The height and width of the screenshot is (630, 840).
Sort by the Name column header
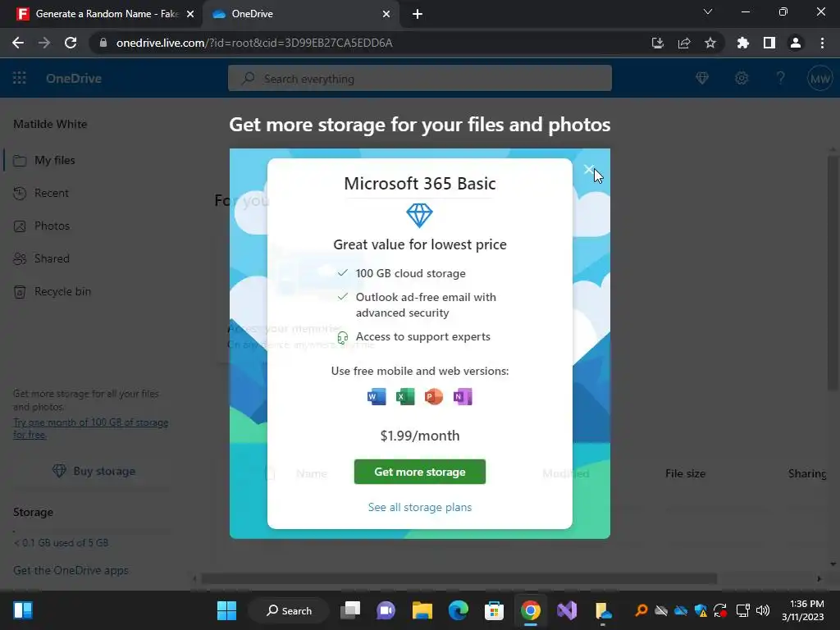coord(311,473)
